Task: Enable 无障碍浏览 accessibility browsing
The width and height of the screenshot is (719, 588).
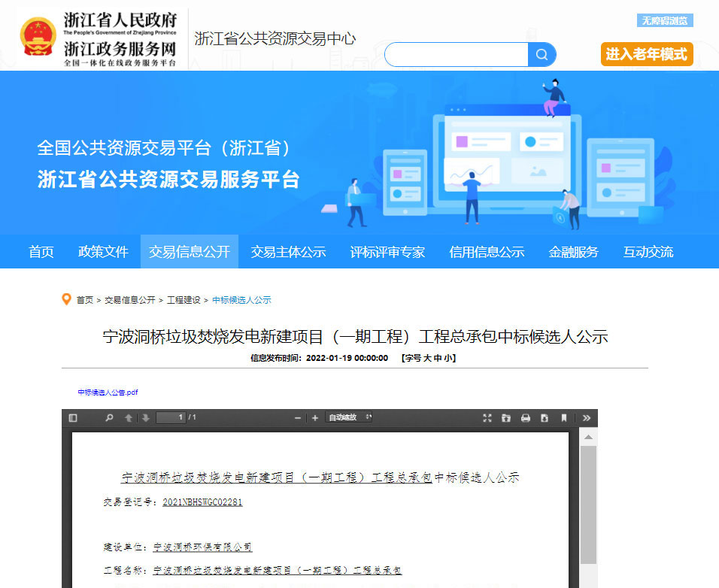Action: 665,20
